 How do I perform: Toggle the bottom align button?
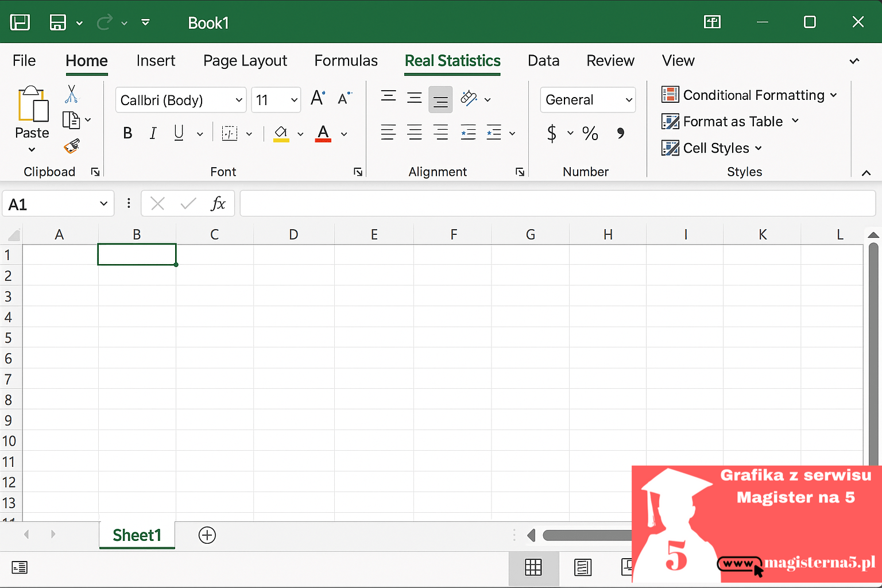tap(440, 99)
